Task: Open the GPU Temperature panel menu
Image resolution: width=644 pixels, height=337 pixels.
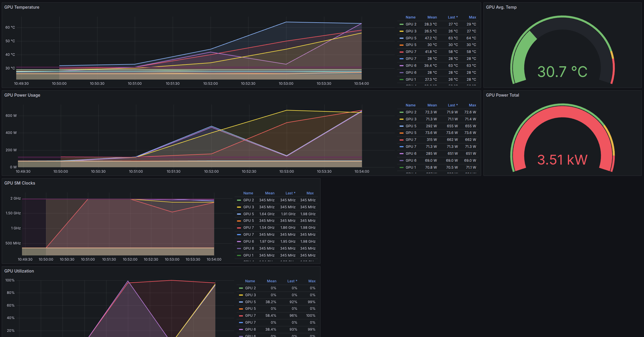Action: point(22,7)
